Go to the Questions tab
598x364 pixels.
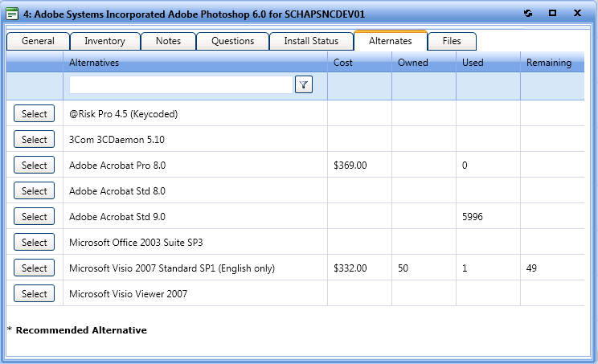[x=232, y=41]
